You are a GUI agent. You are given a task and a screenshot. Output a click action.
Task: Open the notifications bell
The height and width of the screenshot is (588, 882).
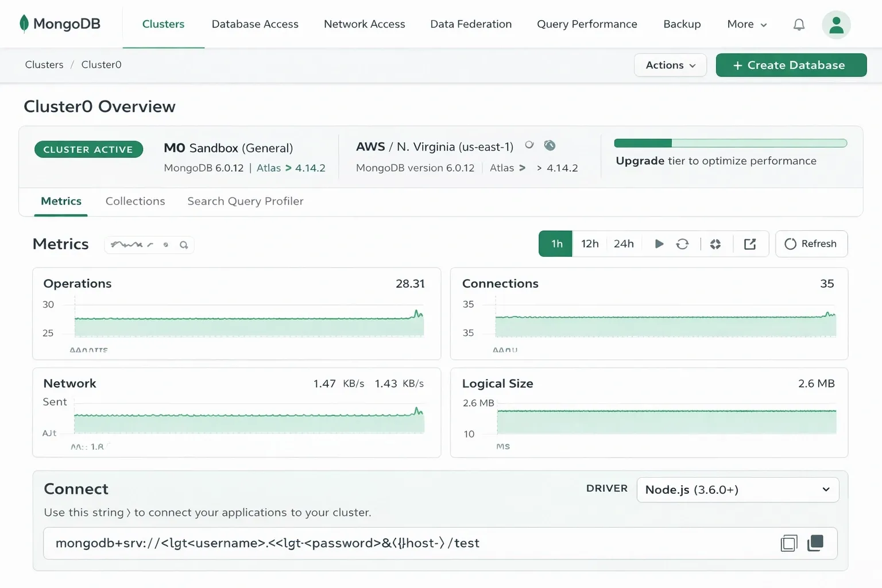coord(798,24)
